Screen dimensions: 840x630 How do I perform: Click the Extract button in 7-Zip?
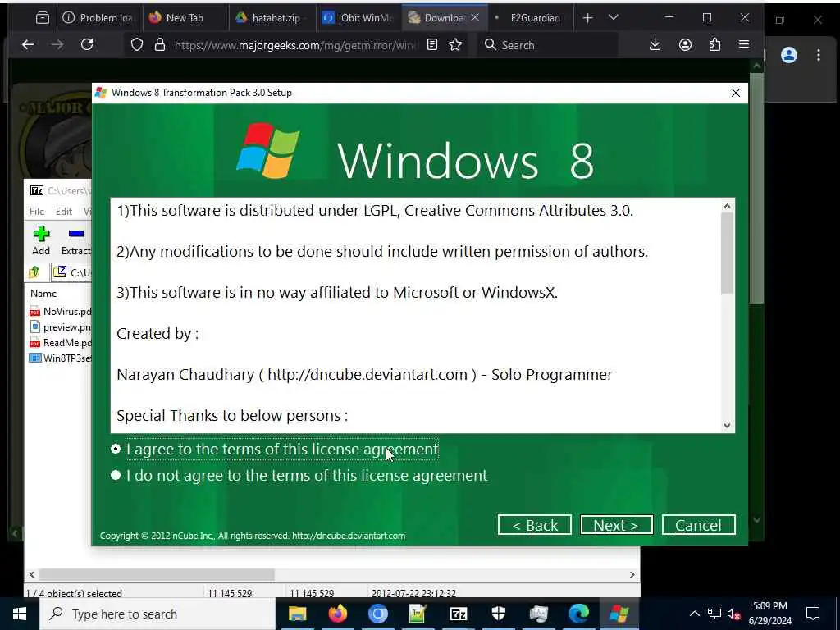click(x=75, y=240)
